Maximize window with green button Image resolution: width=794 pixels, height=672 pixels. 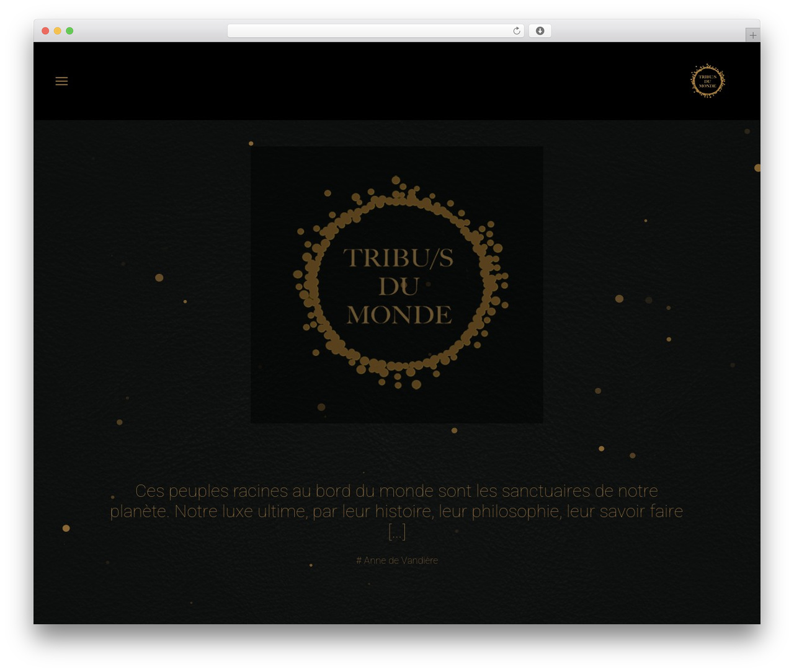(69, 31)
